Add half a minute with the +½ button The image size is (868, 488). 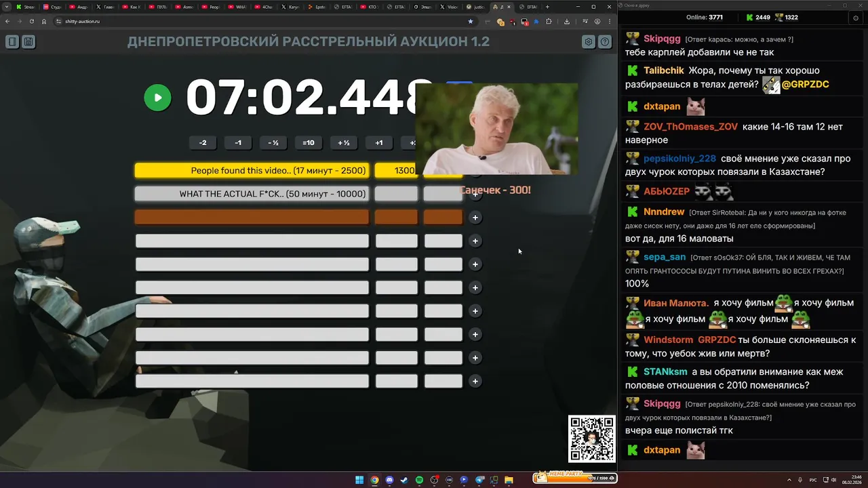[344, 142]
